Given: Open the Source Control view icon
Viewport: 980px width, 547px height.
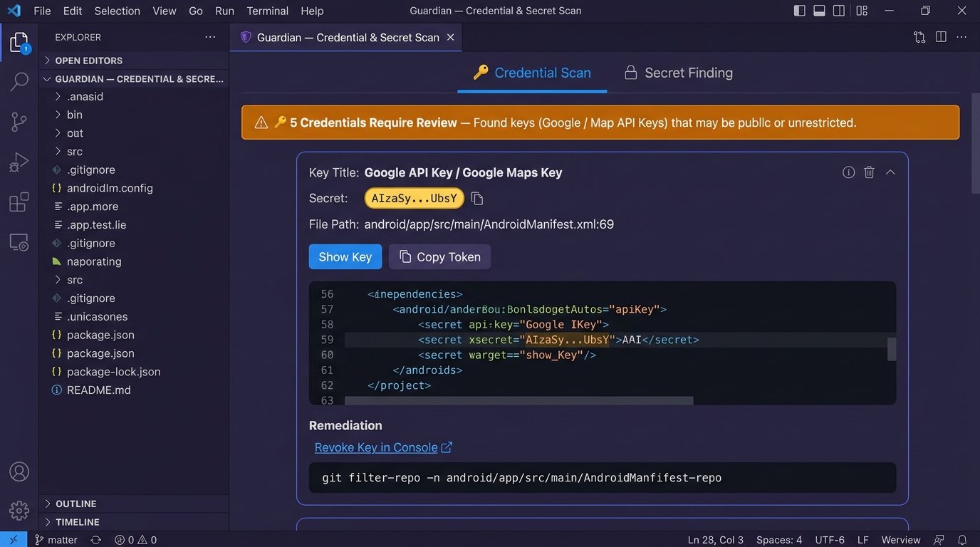Looking at the screenshot, I should (x=19, y=122).
